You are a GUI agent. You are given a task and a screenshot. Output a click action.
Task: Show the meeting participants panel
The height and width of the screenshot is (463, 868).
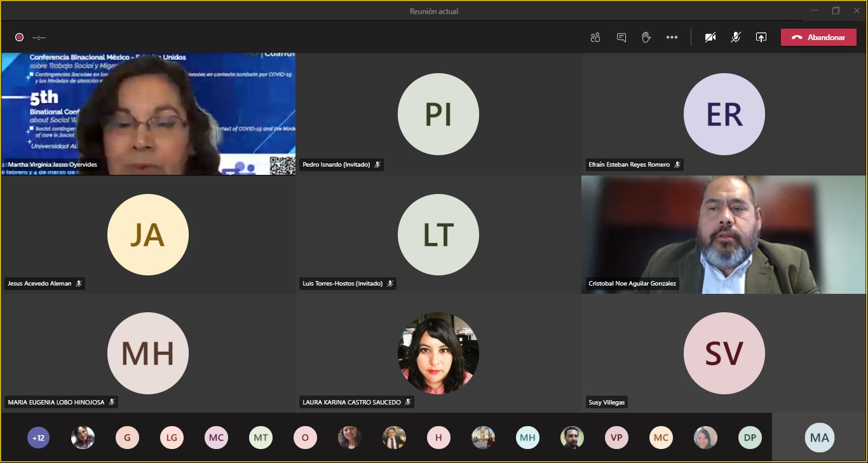pos(595,38)
